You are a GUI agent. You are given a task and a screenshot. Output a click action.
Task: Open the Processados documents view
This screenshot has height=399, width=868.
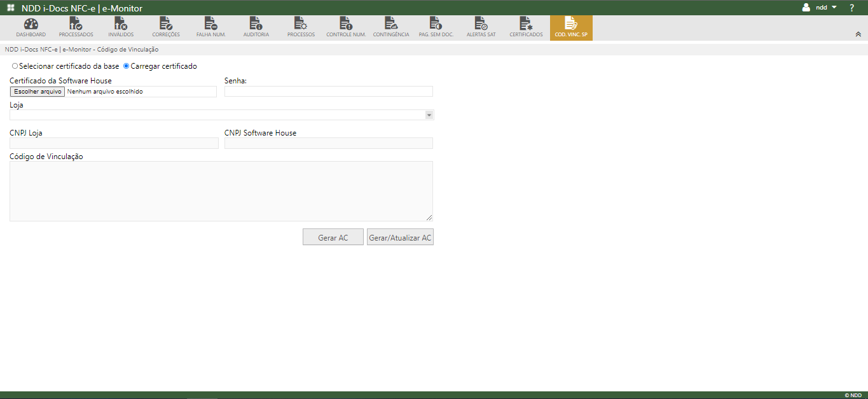(x=76, y=28)
